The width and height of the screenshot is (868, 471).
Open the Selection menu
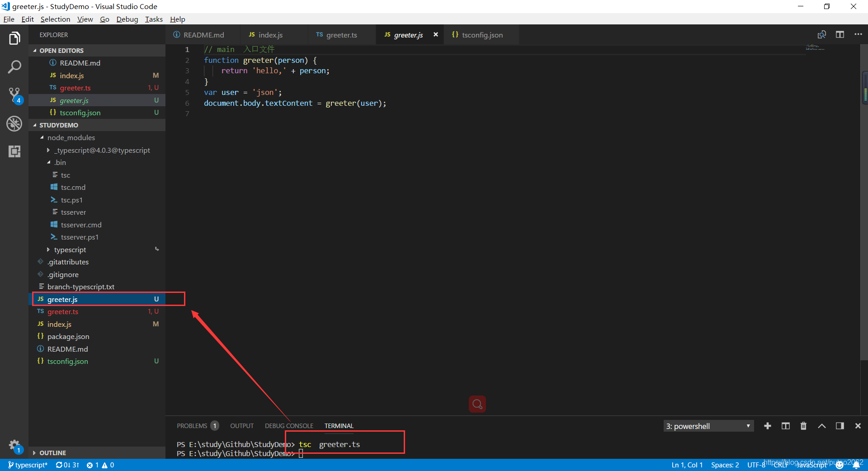coord(55,19)
